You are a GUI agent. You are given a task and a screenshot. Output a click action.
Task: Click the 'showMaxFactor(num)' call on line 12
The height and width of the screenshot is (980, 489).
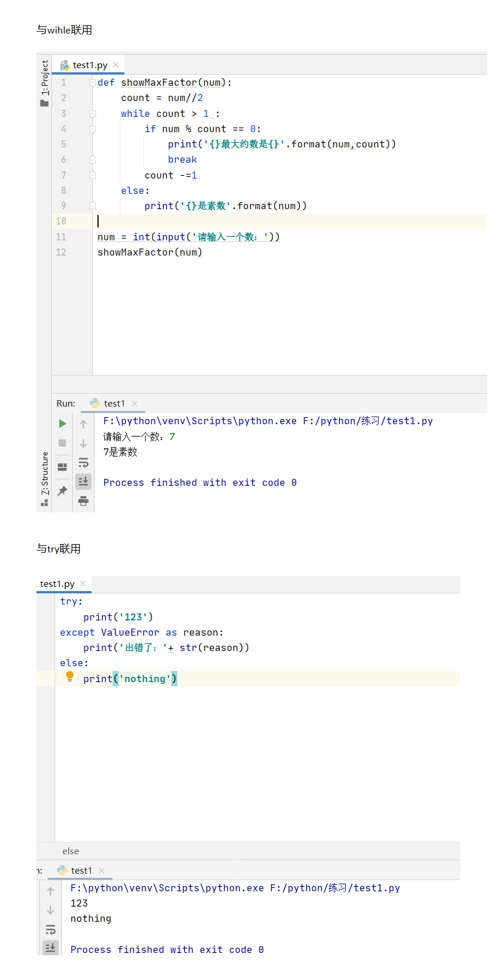150,253
